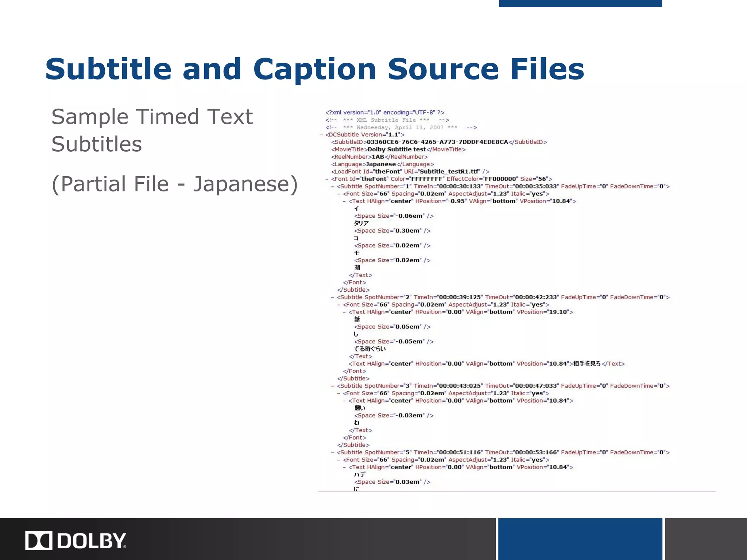
Task: Select the Space Size -0.06em line
Action: point(394,216)
